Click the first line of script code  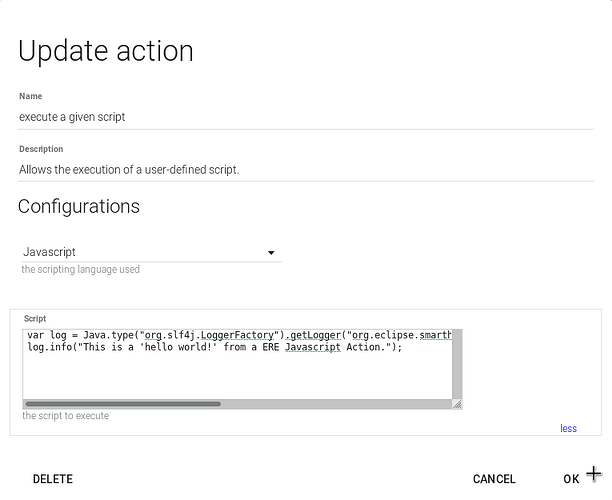[x=238, y=335]
